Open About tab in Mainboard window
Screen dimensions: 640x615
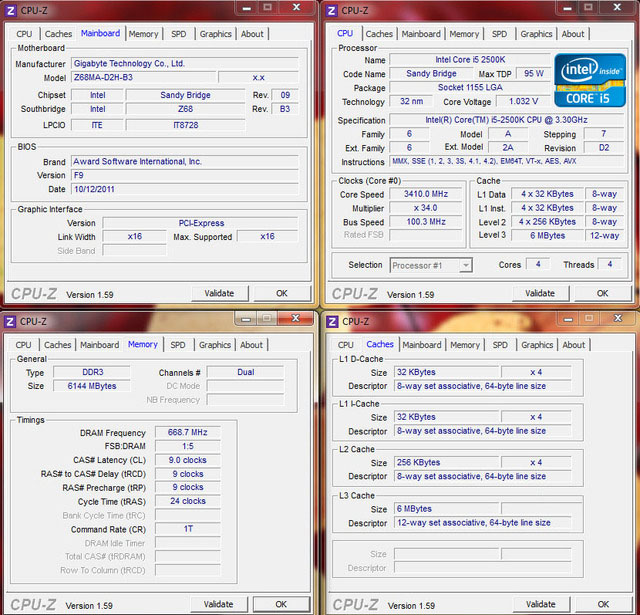click(x=252, y=34)
